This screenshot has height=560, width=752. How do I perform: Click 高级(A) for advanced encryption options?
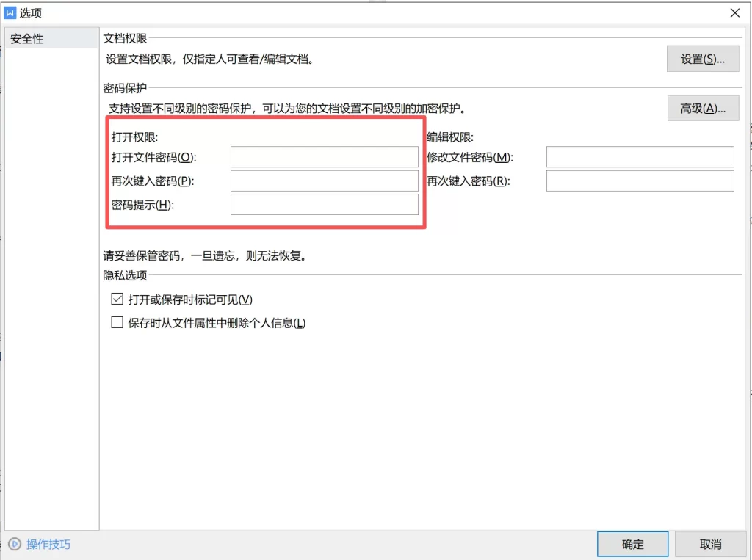702,107
